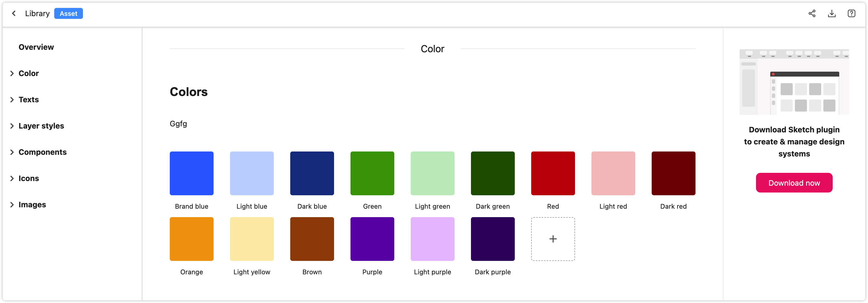Click the Library title link

pos(38,13)
